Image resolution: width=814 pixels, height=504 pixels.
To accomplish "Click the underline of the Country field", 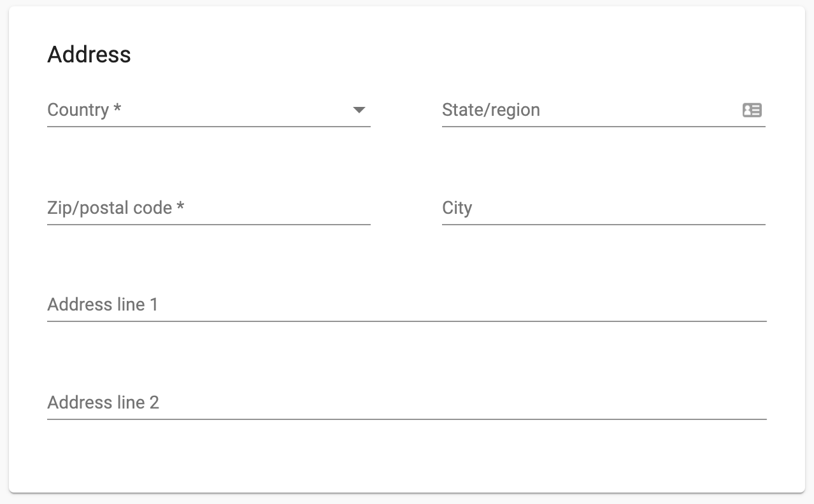I will 209,127.
